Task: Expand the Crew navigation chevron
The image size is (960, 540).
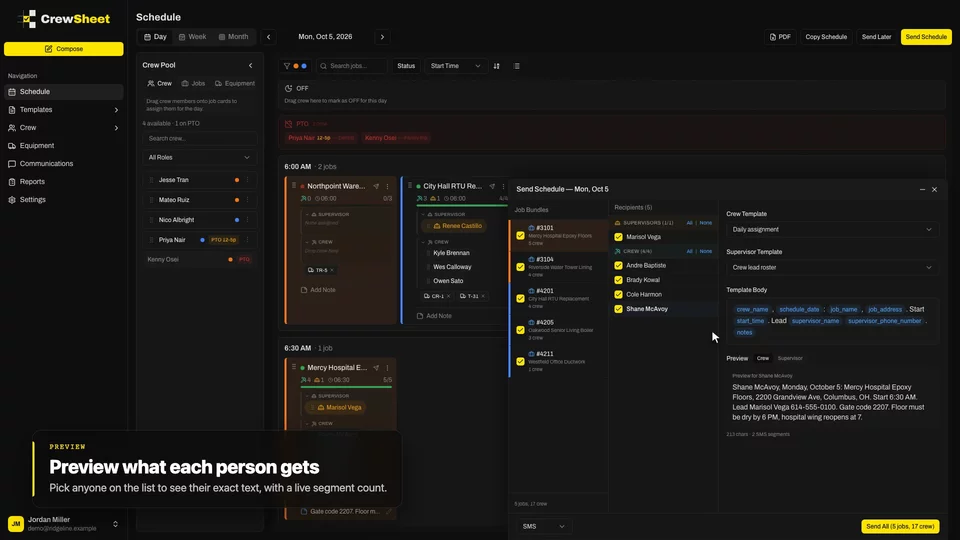Action: pos(116,128)
